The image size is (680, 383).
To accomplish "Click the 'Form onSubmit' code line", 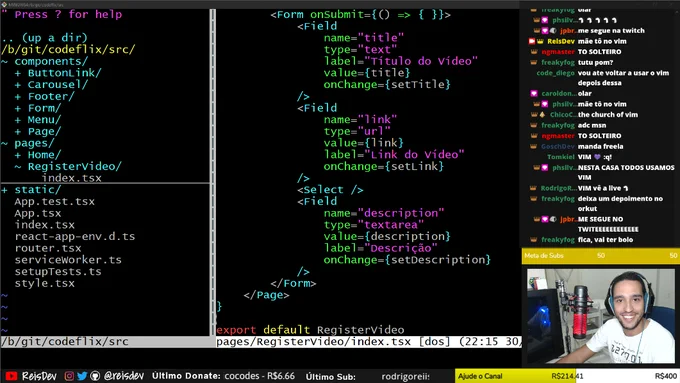I will pyautogui.click(x=360, y=14).
